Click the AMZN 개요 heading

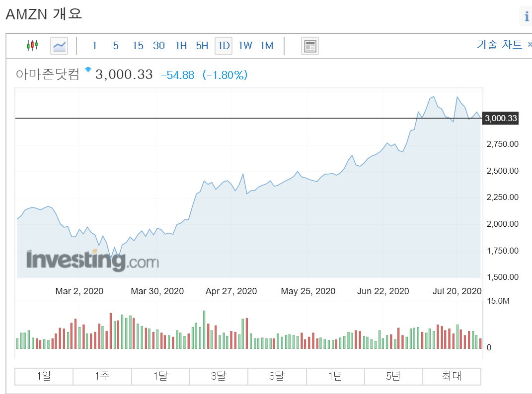click(44, 14)
